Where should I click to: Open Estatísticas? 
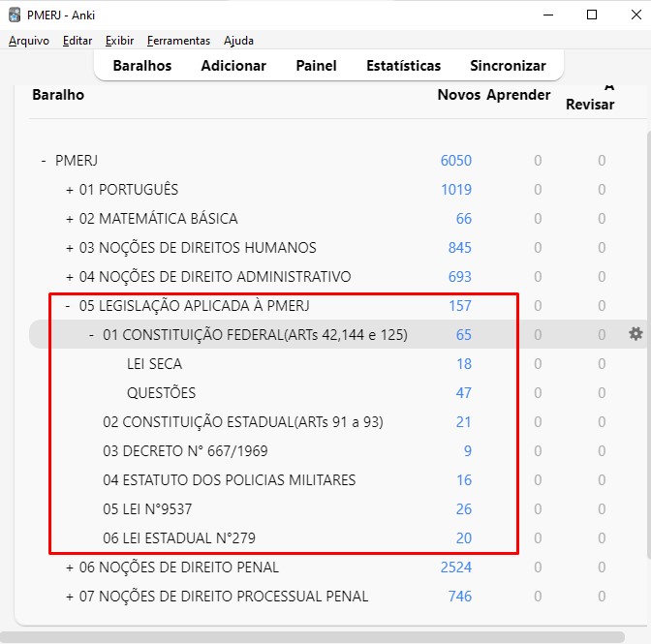point(404,66)
